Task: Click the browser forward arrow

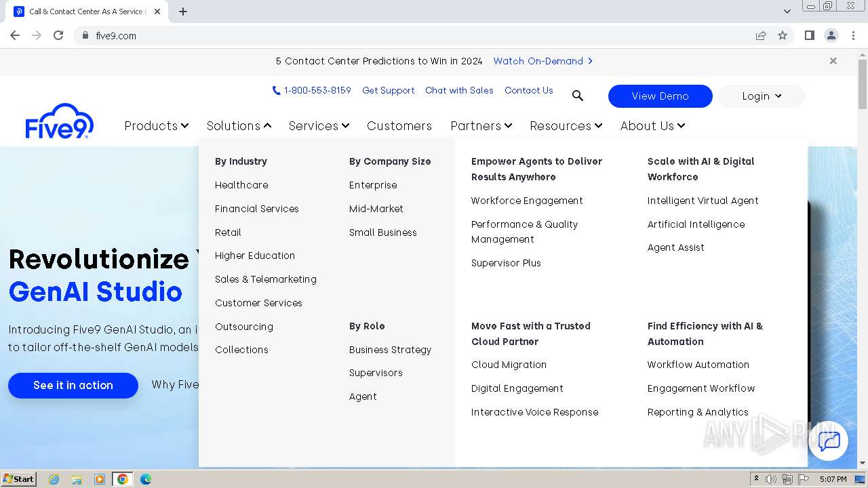Action: point(37,35)
